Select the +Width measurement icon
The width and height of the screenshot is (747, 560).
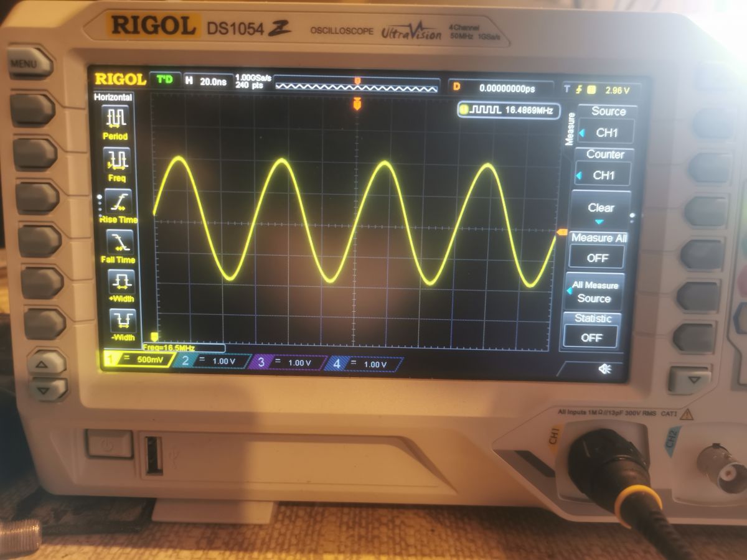click(x=121, y=286)
